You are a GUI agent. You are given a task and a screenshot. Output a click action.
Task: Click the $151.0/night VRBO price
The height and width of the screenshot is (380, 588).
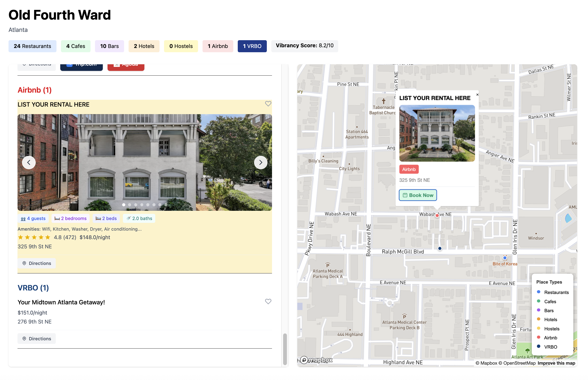[x=32, y=313]
